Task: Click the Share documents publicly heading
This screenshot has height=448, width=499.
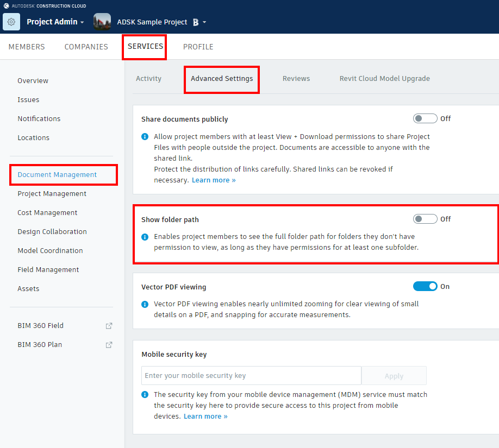Action: point(185,119)
